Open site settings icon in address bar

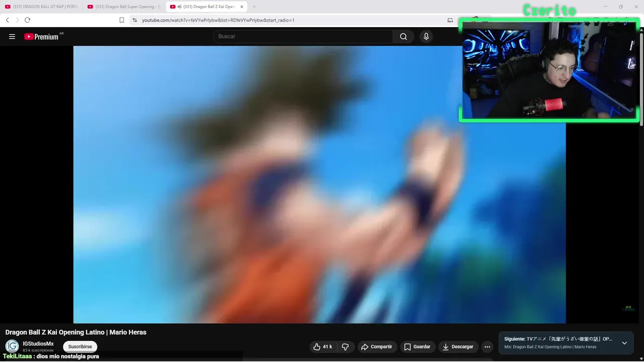point(135,20)
